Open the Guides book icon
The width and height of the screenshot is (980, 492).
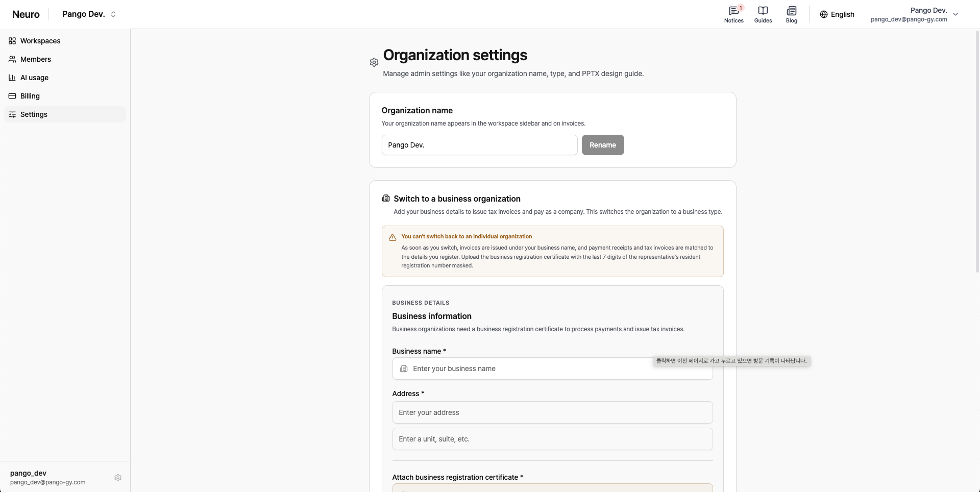[763, 11]
